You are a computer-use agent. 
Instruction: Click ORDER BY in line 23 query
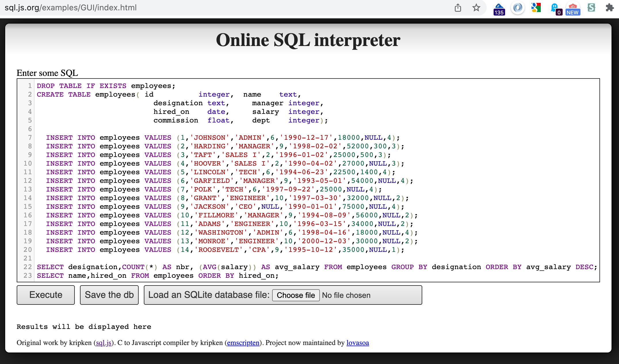216,276
